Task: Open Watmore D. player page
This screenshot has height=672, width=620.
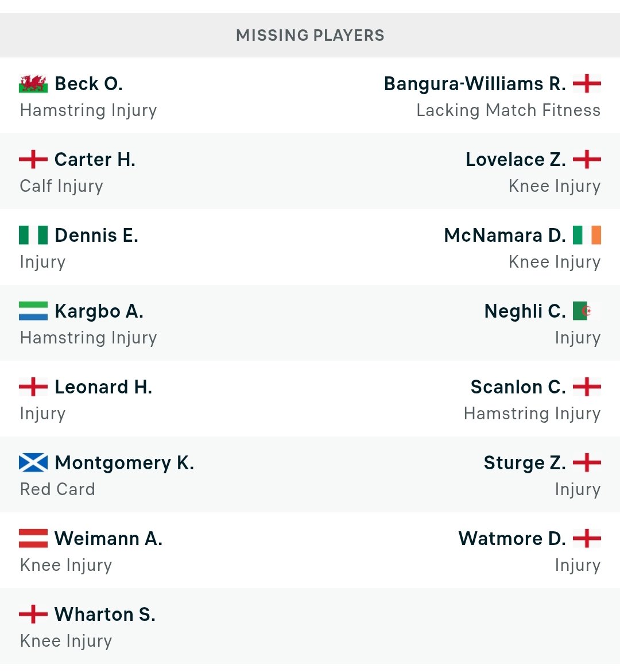Action: click(512, 539)
